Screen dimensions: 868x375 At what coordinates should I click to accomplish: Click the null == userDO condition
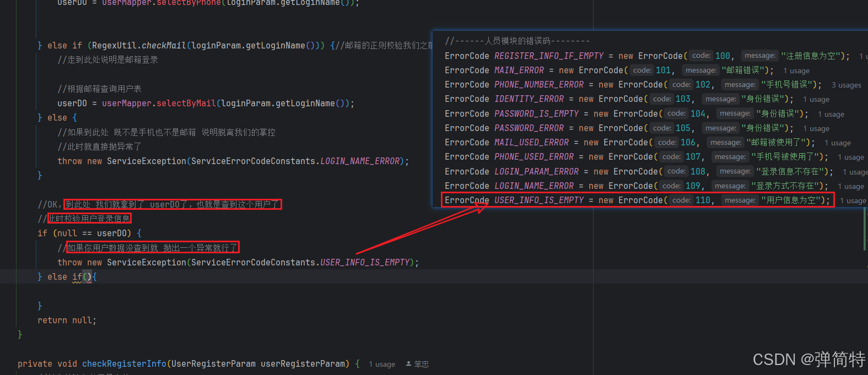[92, 233]
